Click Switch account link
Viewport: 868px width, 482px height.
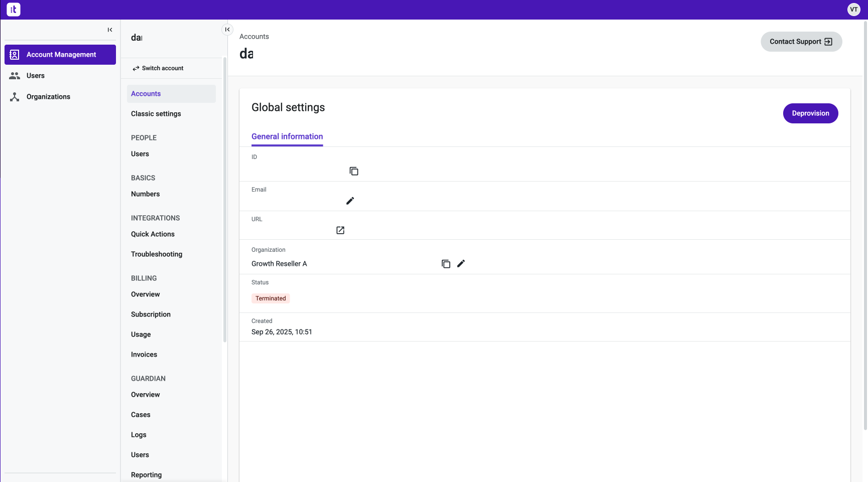click(158, 68)
